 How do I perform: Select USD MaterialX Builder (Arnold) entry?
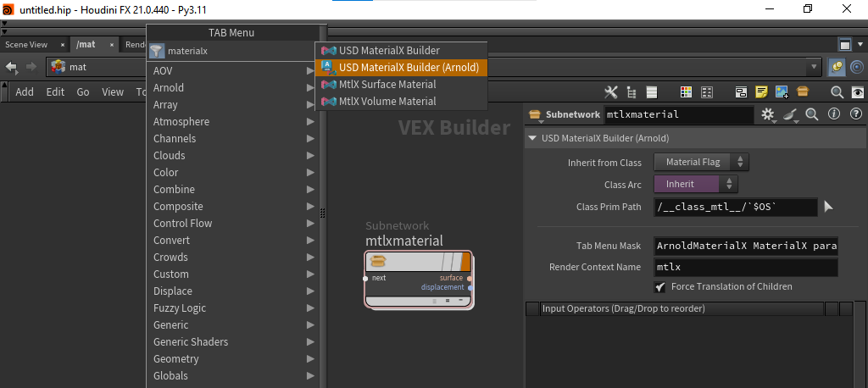click(401, 68)
